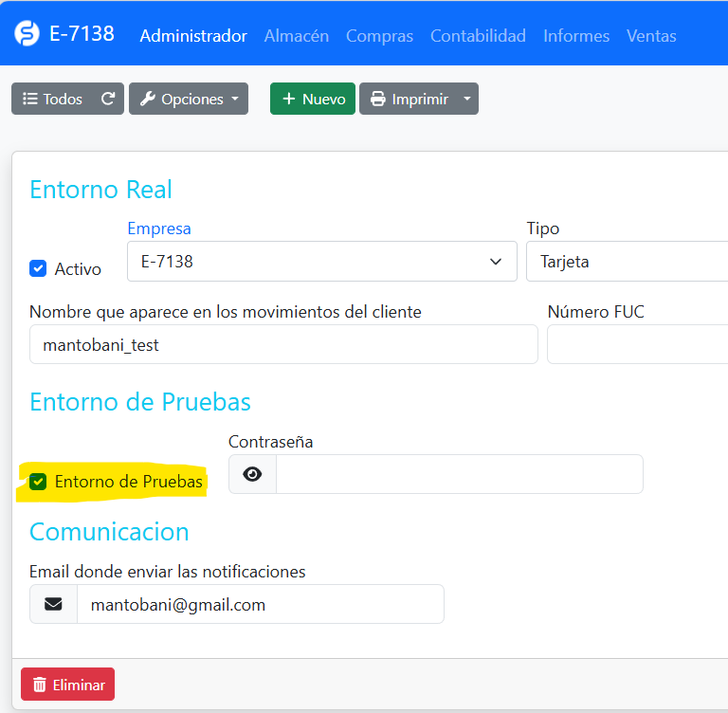
Task: Click the Contraseña password input field
Action: click(x=459, y=474)
